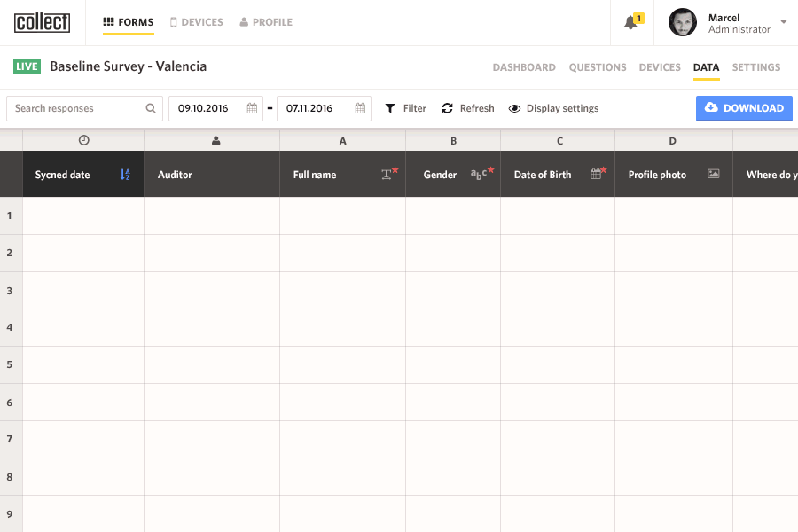Go to the Devices top navigation
The width and height of the screenshot is (798, 532).
tap(196, 22)
